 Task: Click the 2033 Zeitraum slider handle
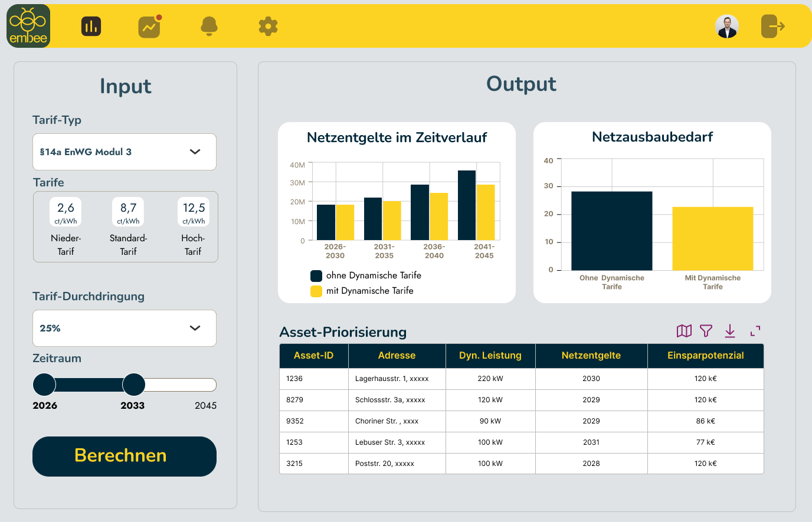(134, 385)
